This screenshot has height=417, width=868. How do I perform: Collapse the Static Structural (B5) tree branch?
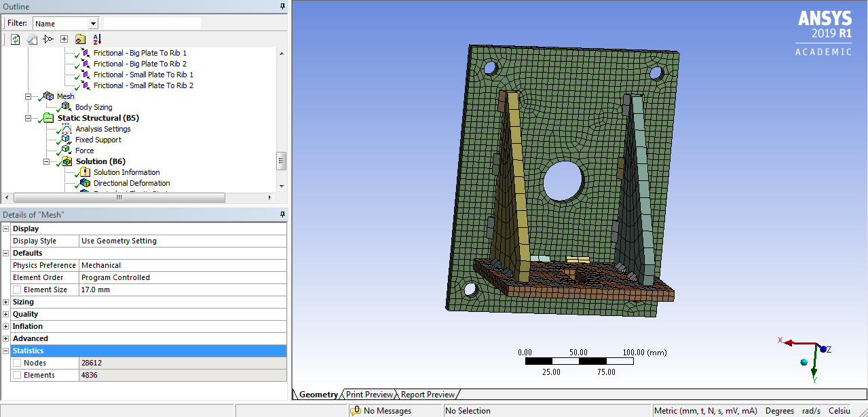(x=28, y=117)
